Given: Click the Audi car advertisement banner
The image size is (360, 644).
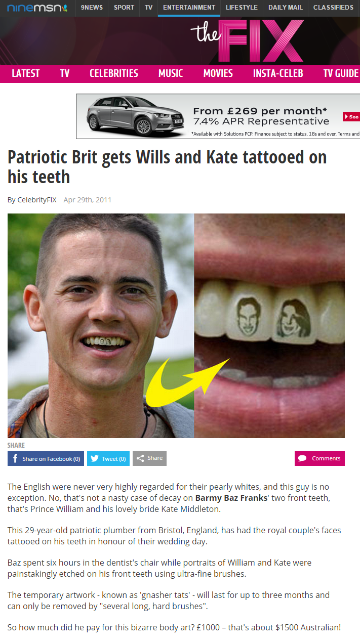Looking at the screenshot, I should (218, 116).
